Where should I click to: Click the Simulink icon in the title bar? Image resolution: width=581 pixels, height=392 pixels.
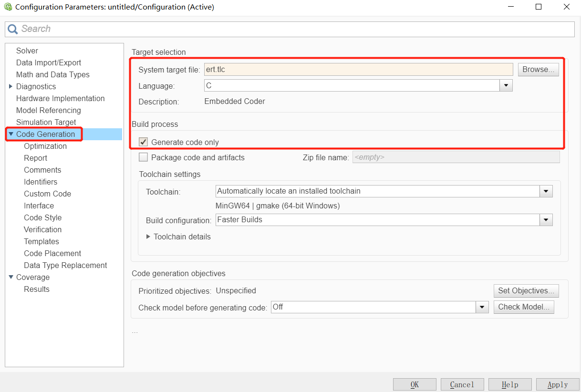8,7
